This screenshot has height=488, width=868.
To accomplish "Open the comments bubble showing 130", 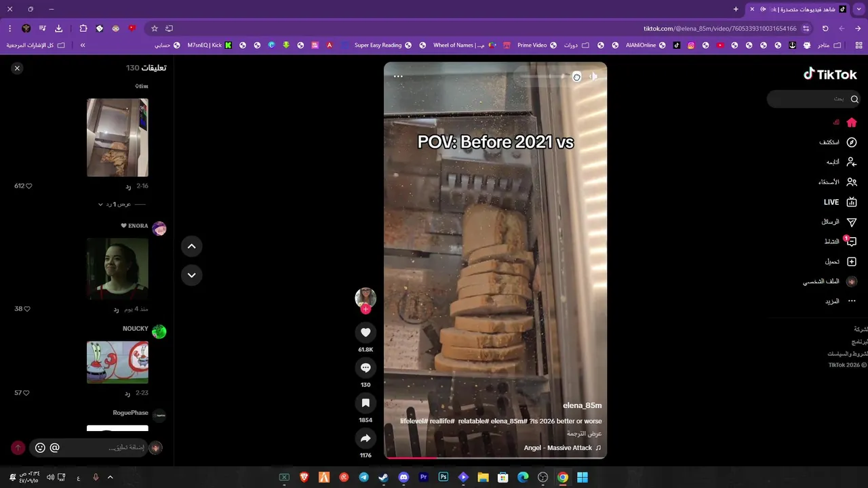I will 366,367.
